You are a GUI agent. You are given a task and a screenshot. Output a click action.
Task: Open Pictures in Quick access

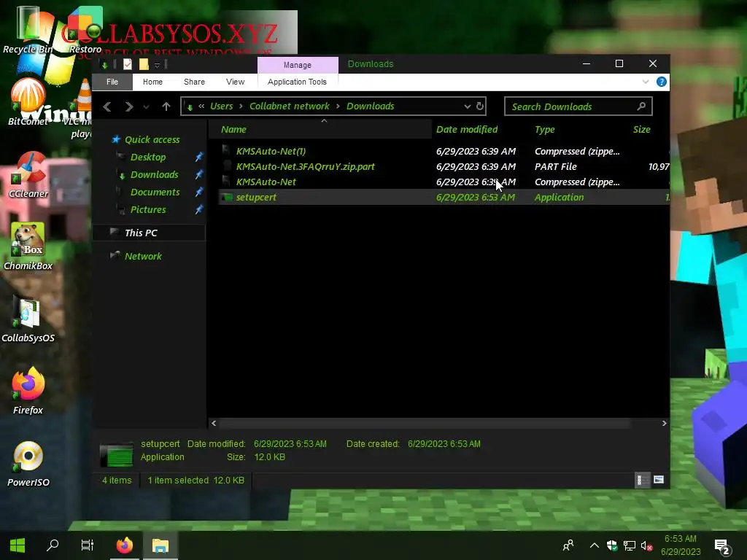pyautogui.click(x=148, y=209)
